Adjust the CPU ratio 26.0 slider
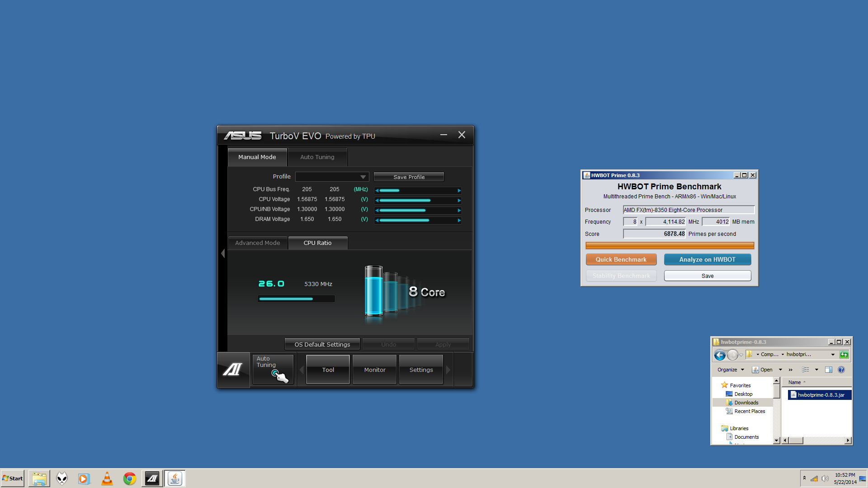The image size is (868, 488). pos(296,299)
